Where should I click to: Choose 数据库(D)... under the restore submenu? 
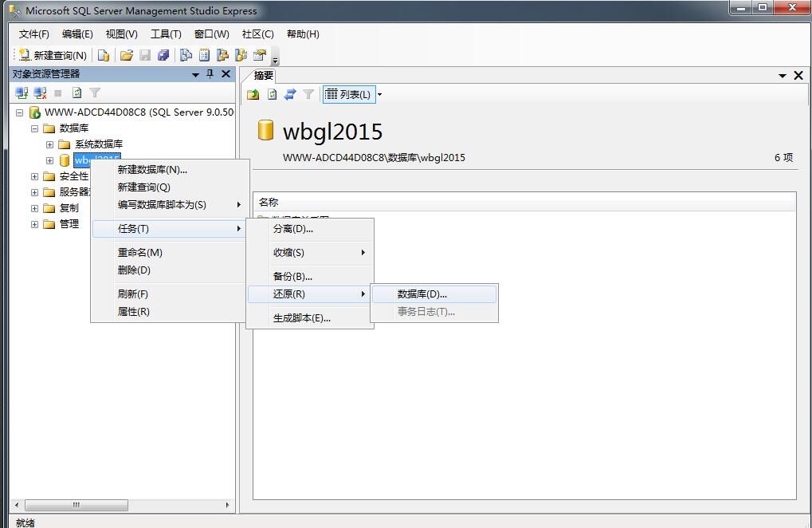click(434, 294)
